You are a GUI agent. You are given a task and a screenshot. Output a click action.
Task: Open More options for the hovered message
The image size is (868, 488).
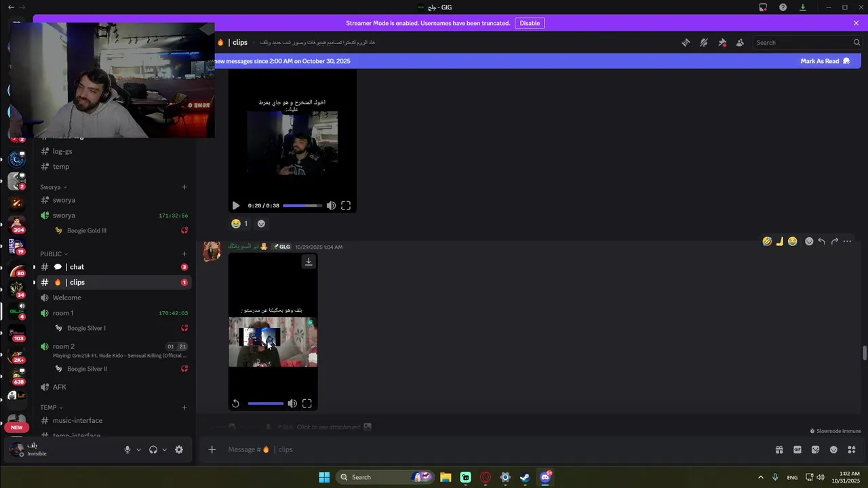[847, 241]
